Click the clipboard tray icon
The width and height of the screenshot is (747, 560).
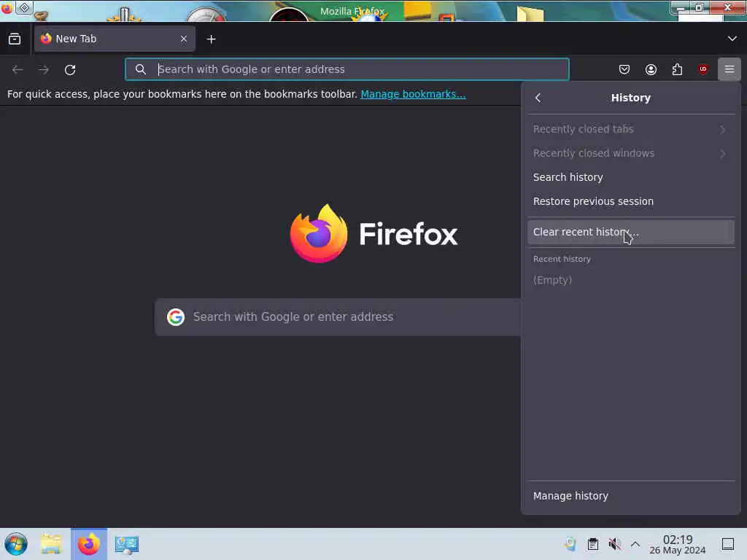[x=592, y=544]
